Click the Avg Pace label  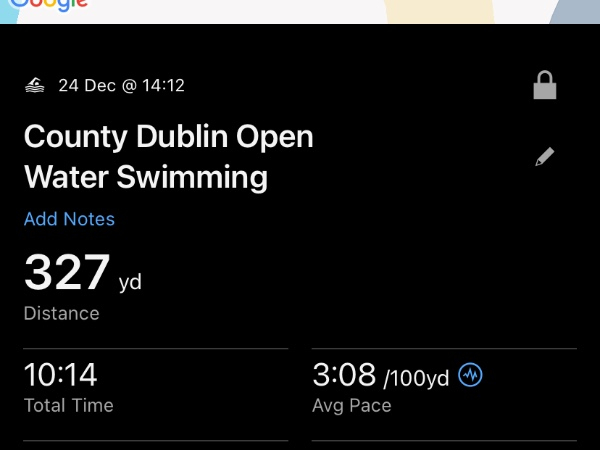tap(352, 405)
